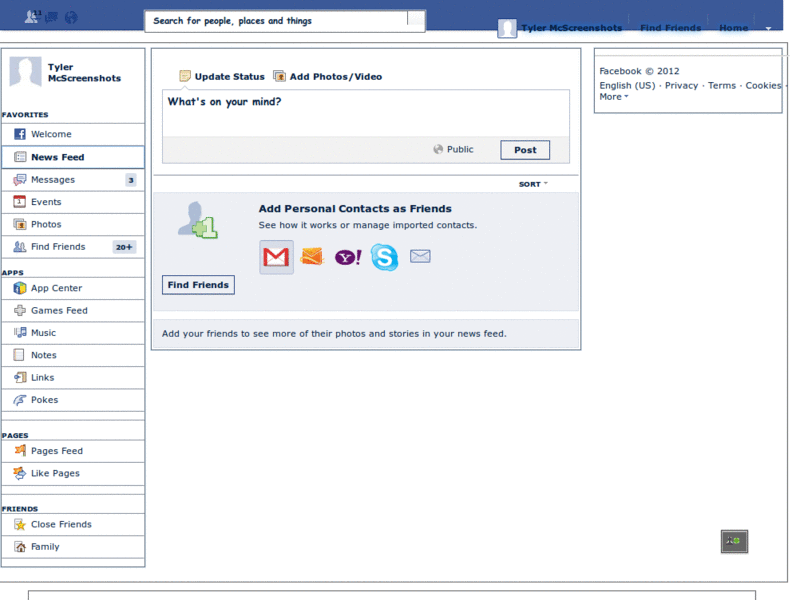Import contacts using the Gmail icon
Screen dimensions: 800x600
point(276,258)
